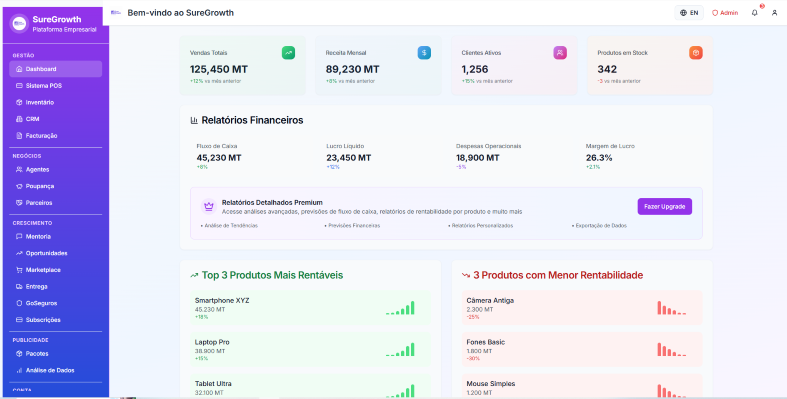Click the Câmera Antiga red bar chart
The height and width of the screenshot is (399, 787).
pyautogui.click(x=672, y=308)
